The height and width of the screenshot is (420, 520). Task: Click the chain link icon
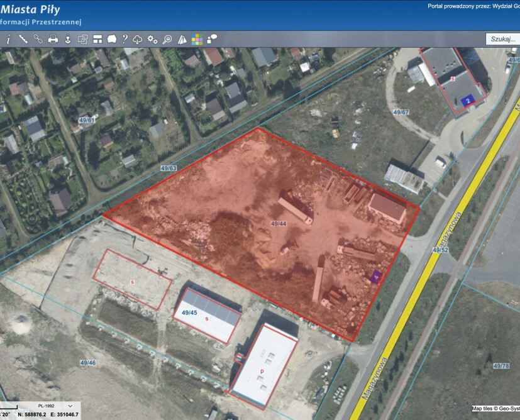(x=38, y=39)
